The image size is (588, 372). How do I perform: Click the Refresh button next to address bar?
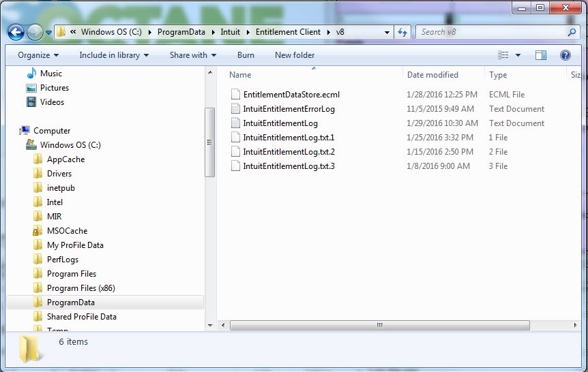pyautogui.click(x=402, y=32)
